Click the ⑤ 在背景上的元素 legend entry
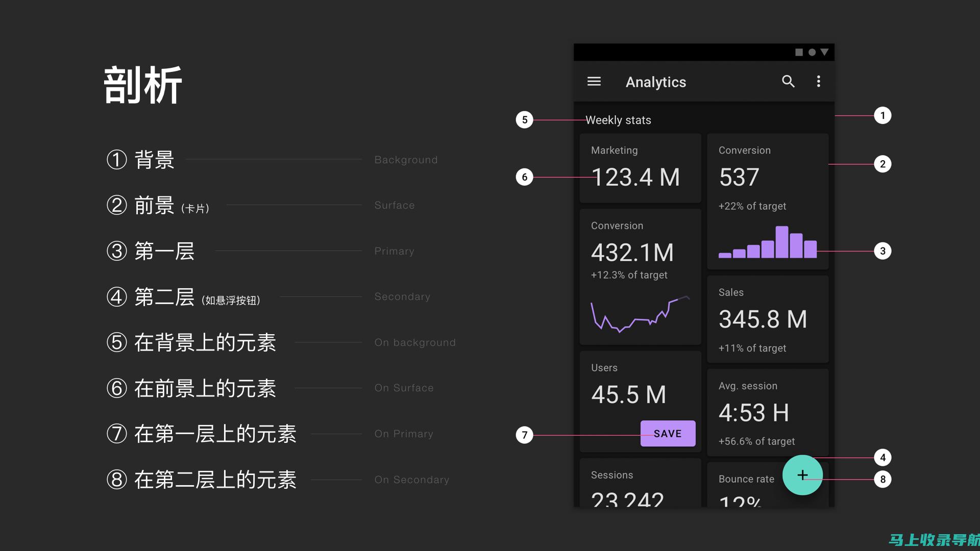 click(x=191, y=342)
